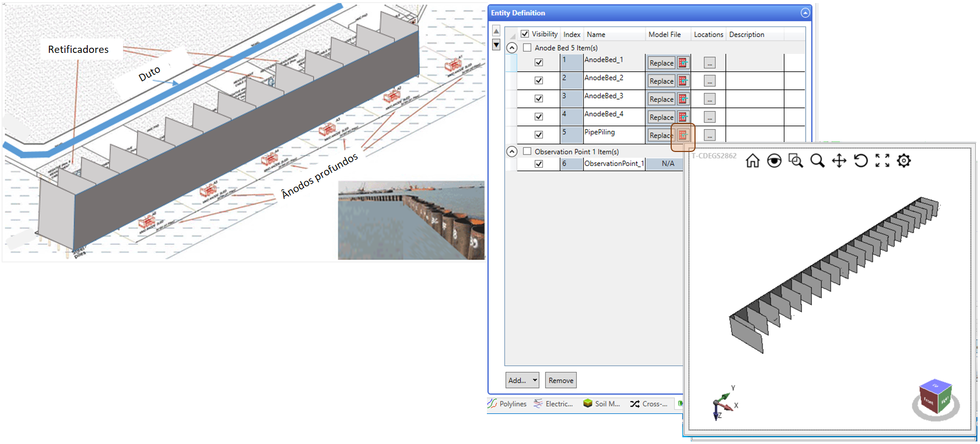Viewport: 980px width, 444px height.
Task: Open the model preview icon for AnodeBed_1
Action: [x=683, y=63]
